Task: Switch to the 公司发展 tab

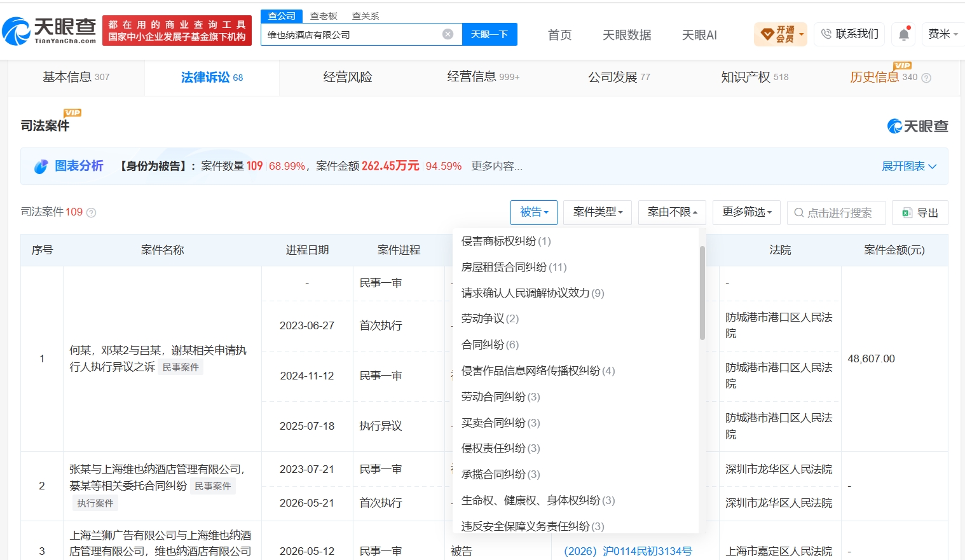Action: (619, 78)
